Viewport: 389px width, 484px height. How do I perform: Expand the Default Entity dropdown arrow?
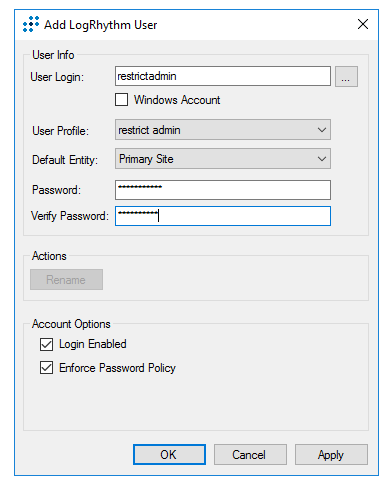point(322,159)
